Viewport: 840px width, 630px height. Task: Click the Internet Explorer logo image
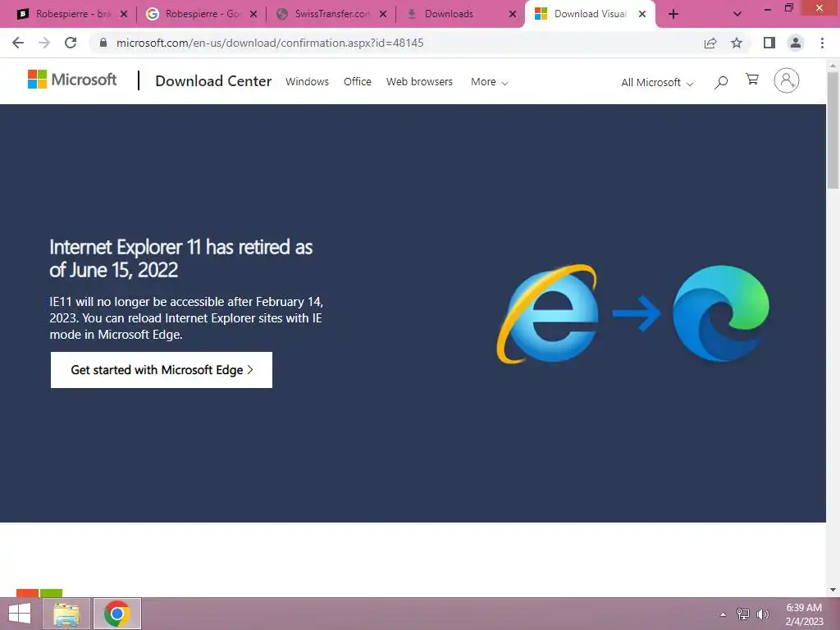(x=547, y=313)
